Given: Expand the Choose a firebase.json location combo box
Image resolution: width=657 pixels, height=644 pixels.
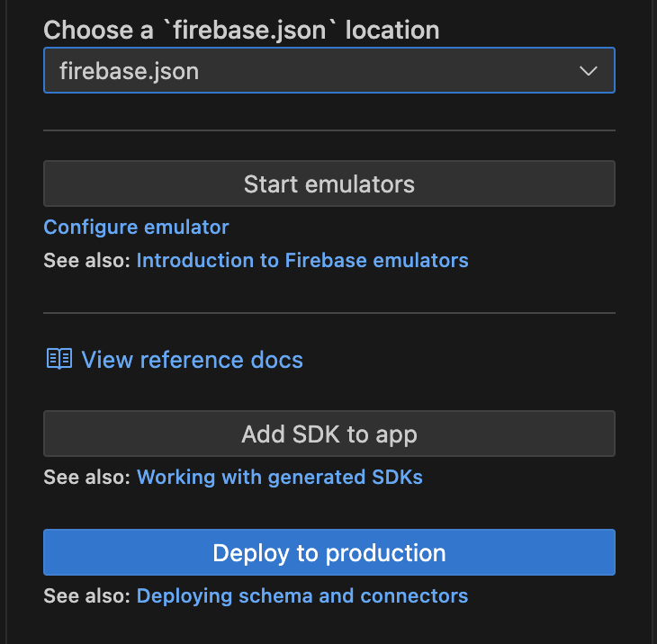Looking at the screenshot, I should tap(329, 70).
